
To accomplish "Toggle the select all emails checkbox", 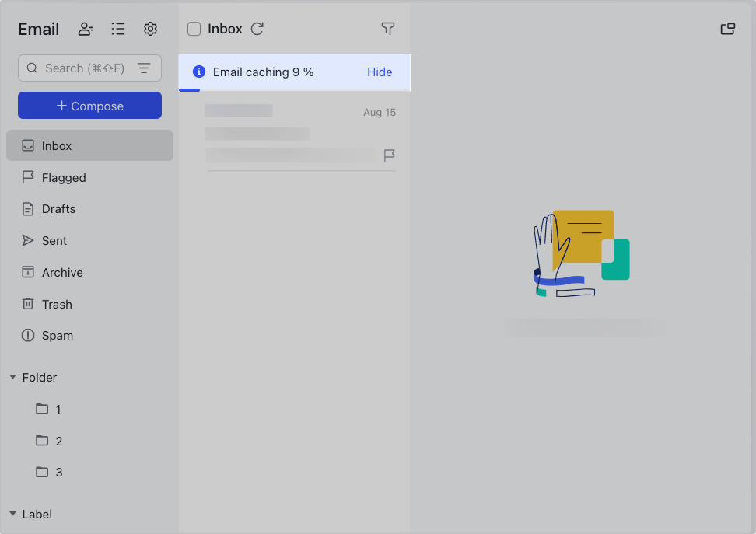I will (x=194, y=29).
